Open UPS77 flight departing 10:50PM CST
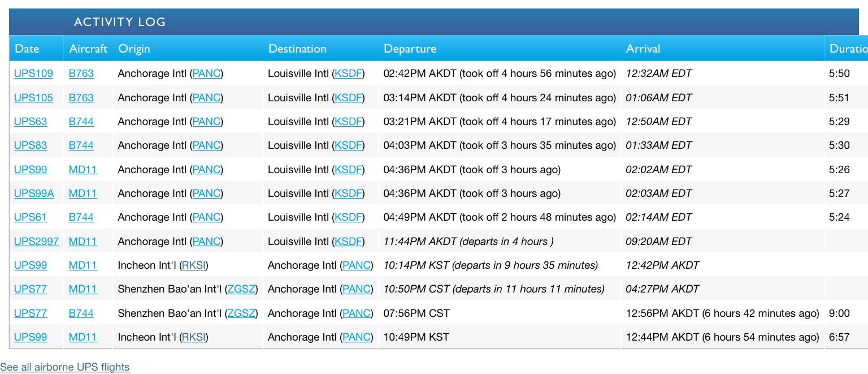The height and width of the screenshot is (374, 868). pos(31,289)
